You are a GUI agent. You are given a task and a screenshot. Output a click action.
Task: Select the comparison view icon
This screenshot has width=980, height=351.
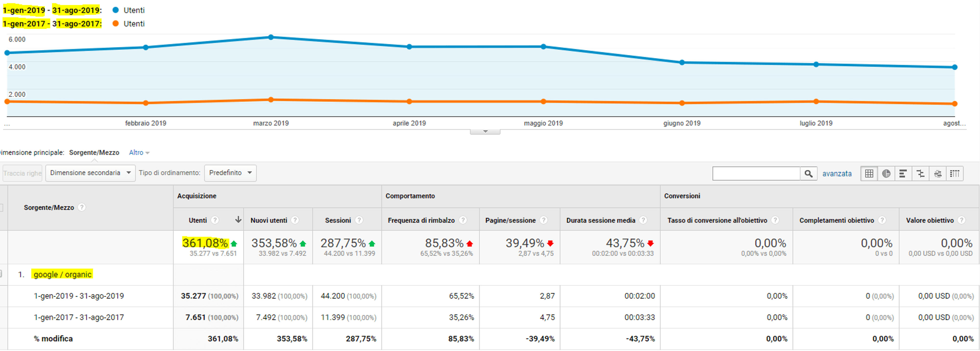point(920,174)
